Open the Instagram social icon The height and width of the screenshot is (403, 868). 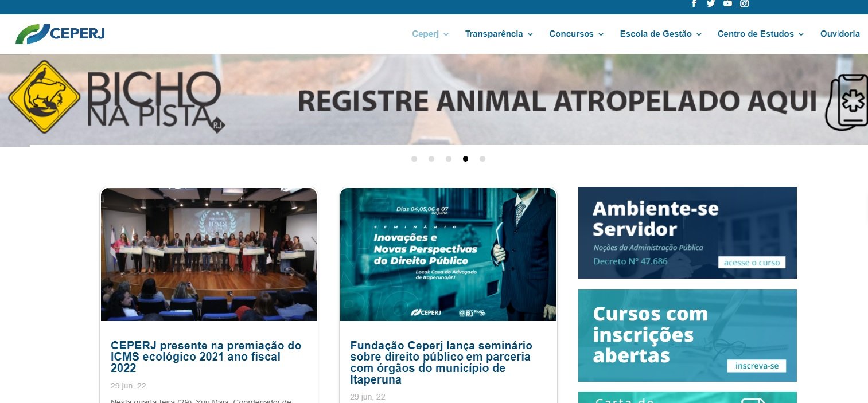coord(744,3)
